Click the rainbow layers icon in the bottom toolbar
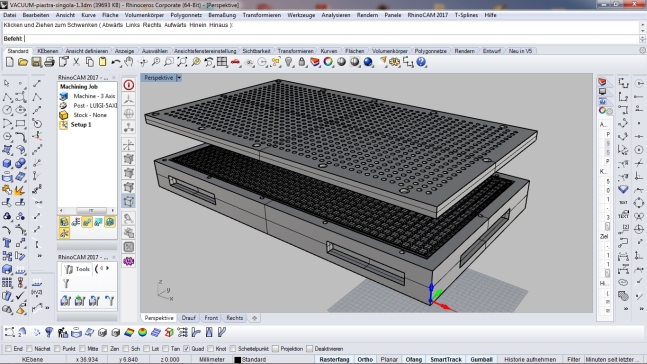Screen dimensions: 647x364 129,332
